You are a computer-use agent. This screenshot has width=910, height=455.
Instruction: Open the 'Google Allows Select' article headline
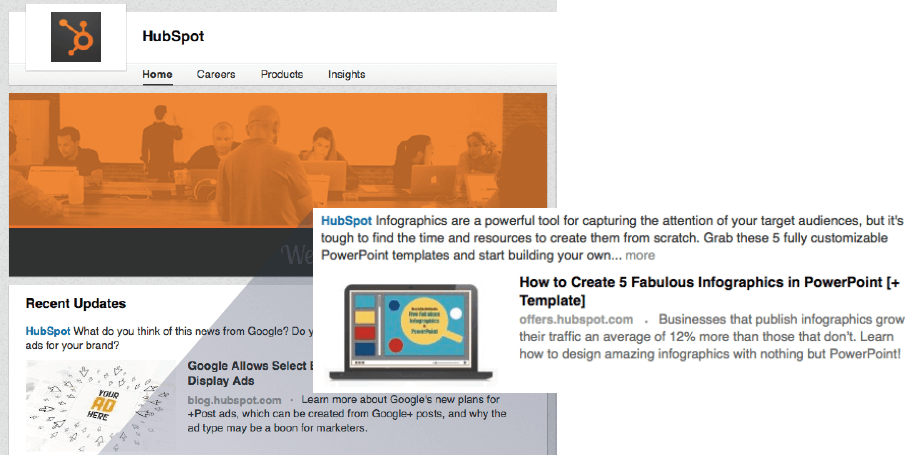(250, 372)
